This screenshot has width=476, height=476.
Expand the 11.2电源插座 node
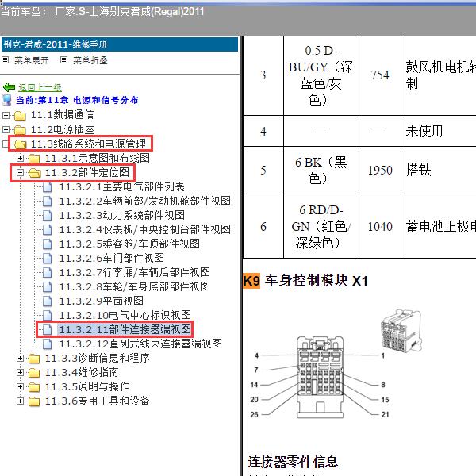pyautogui.click(x=6, y=129)
